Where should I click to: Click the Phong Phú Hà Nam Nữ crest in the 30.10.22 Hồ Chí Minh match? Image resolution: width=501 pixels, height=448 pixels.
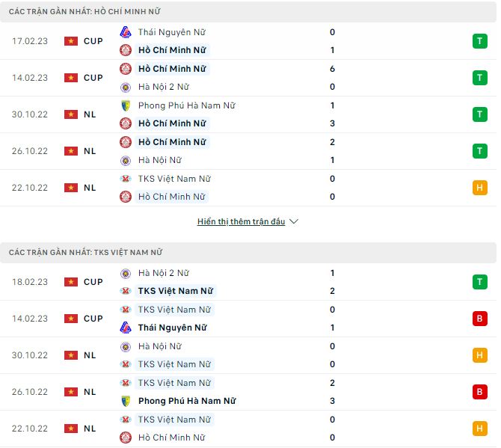[126, 105]
